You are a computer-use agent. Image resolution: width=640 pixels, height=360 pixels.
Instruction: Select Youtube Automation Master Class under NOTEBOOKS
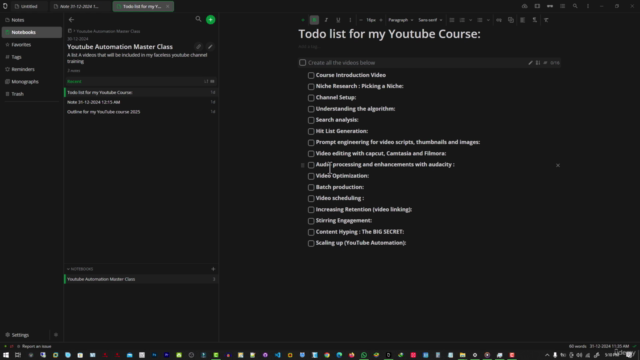[x=141, y=279]
